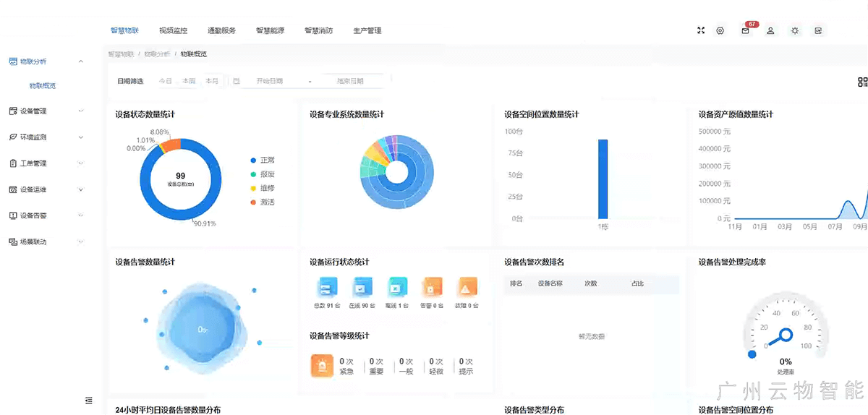Collapse sidebar using bottom menu-fold icon
Image resolution: width=868 pixels, height=415 pixels.
tap(89, 400)
